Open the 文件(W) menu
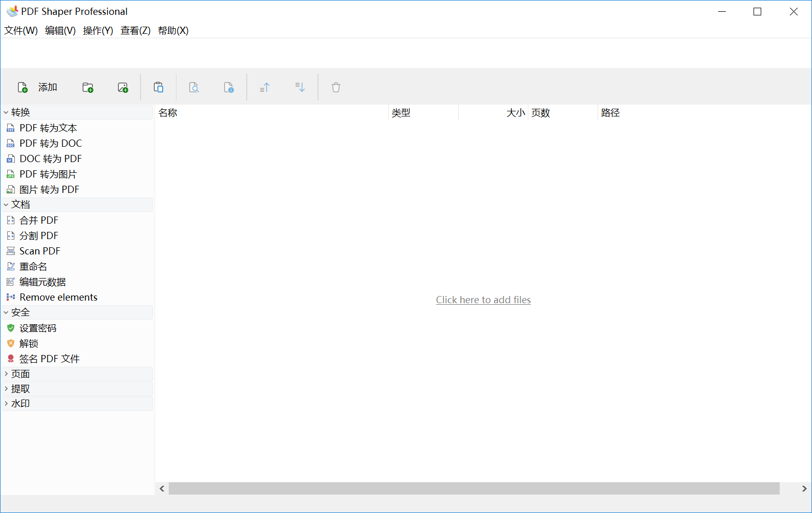812x513 pixels. point(21,31)
